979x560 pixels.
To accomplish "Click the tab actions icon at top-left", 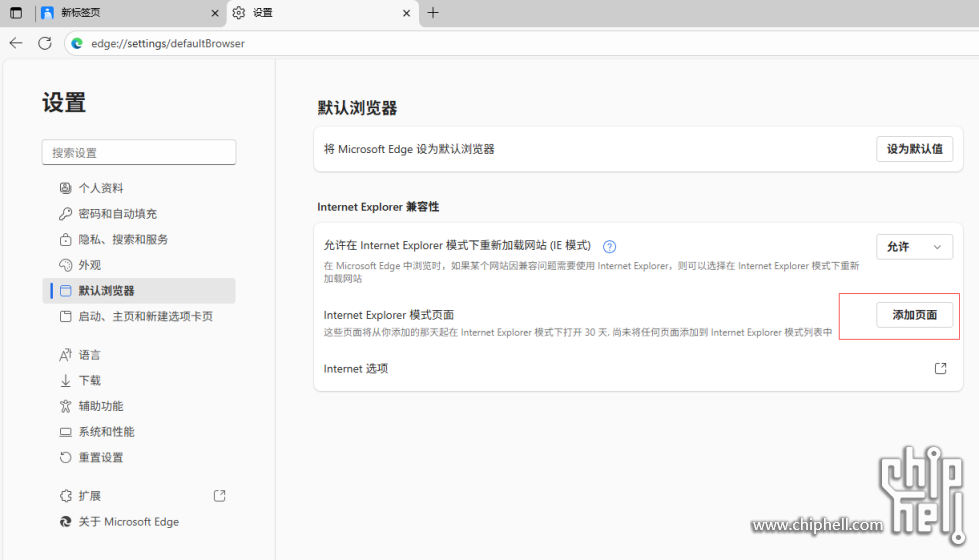I will tap(16, 12).
